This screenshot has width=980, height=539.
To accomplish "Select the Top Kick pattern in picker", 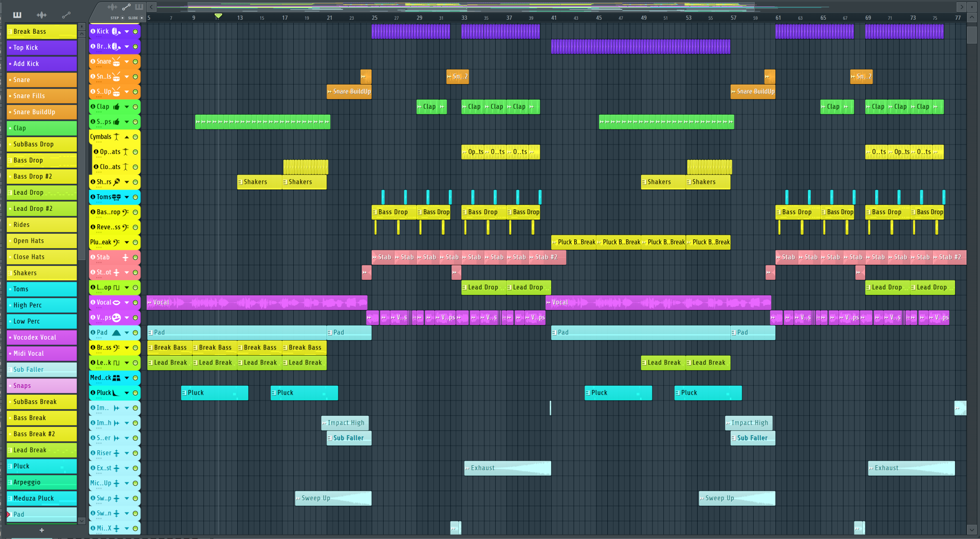I will point(42,47).
